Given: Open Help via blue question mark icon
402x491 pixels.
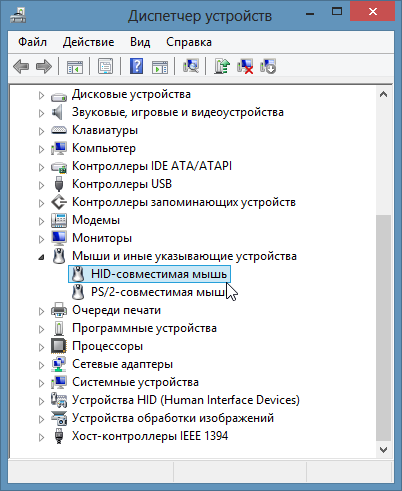Looking at the screenshot, I should click(136, 66).
